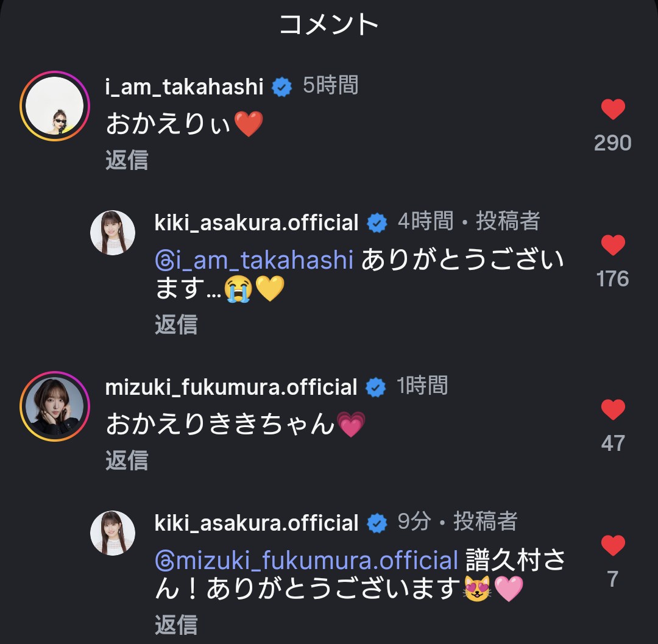Open kiki_asakura.official username on the 9分 reply
This screenshot has height=644, width=658.
click(x=256, y=523)
